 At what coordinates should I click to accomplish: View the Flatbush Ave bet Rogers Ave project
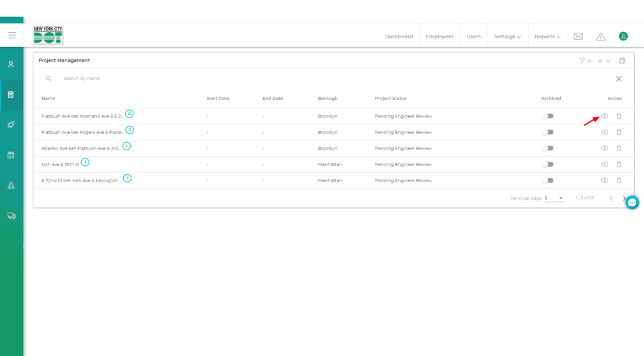coord(604,132)
